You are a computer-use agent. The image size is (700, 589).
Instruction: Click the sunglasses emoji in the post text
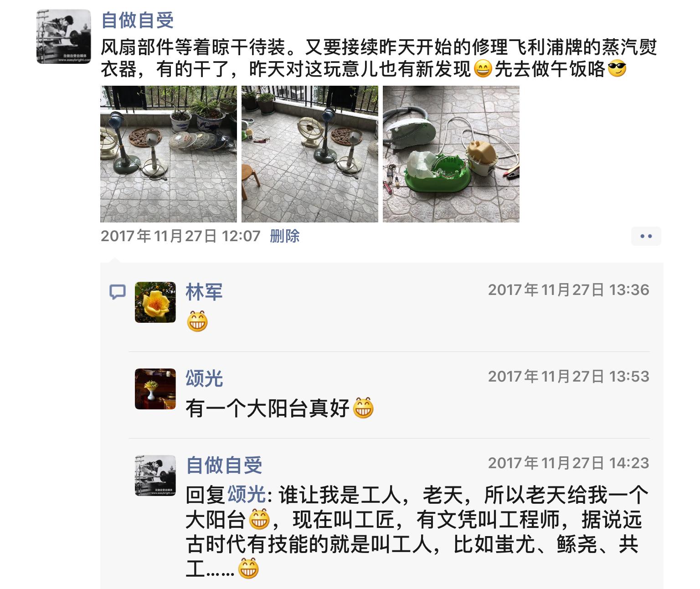coord(617,69)
